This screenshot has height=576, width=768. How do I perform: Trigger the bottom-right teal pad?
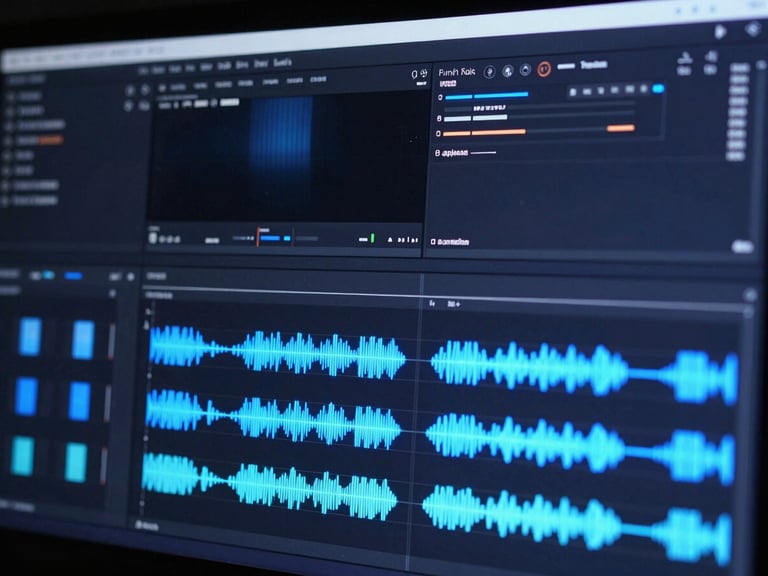(x=76, y=463)
